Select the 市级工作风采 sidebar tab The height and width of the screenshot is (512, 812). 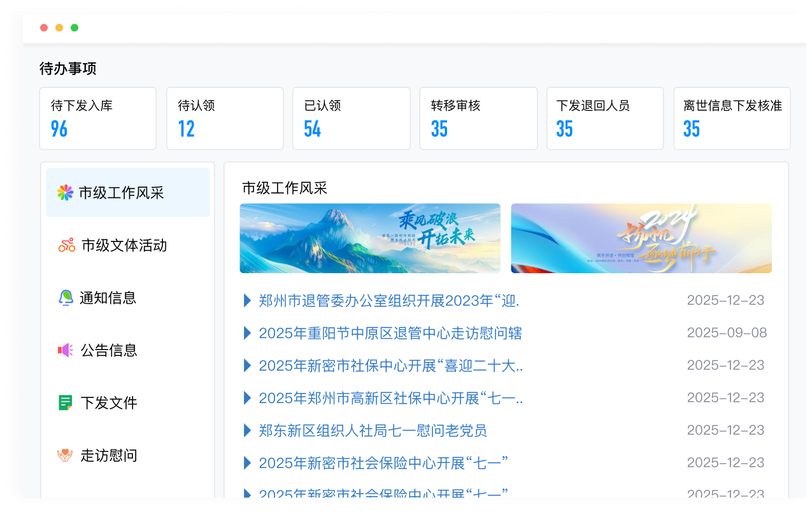pos(128,192)
